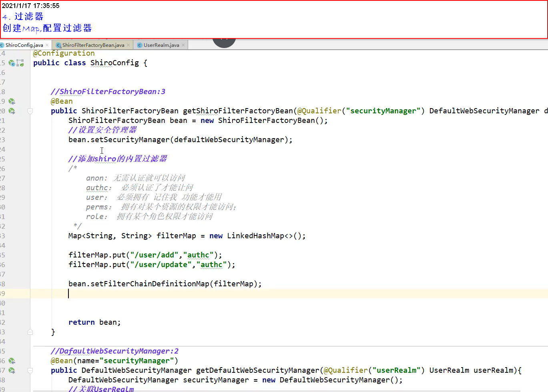548x392 pixels.
Task: Collapse the getShiroFilterFactoryBean method fold marker
Action: (x=30, y=111)
